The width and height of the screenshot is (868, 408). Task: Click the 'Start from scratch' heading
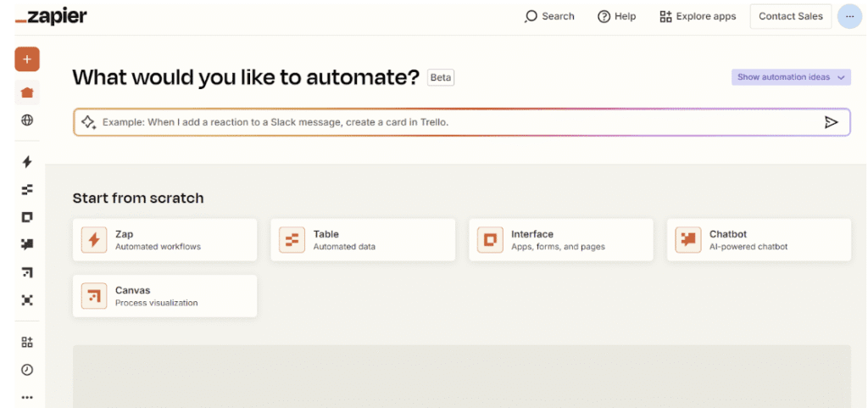click(x=138, y=198)
